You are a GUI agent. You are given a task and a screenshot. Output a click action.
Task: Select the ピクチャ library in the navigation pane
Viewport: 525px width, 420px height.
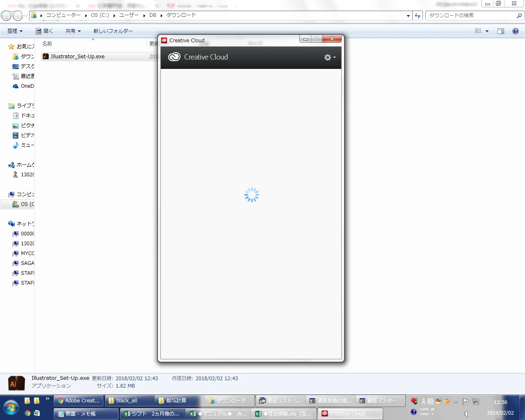pos(23,125)
